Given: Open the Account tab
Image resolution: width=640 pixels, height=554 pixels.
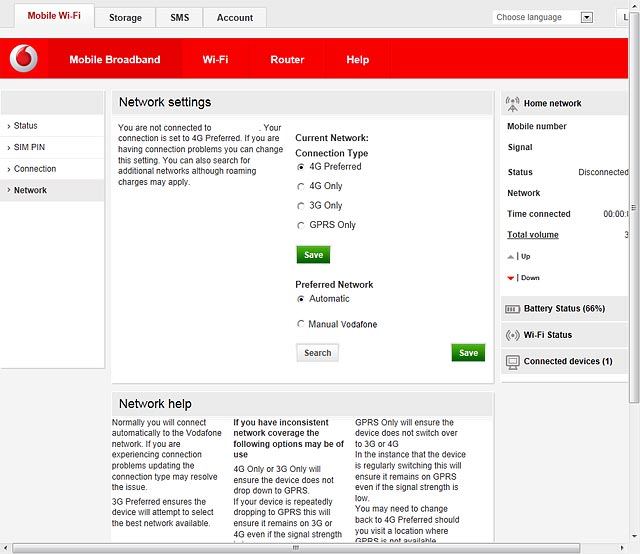Looking at the screenshot, I should click(x=235, y=18).
